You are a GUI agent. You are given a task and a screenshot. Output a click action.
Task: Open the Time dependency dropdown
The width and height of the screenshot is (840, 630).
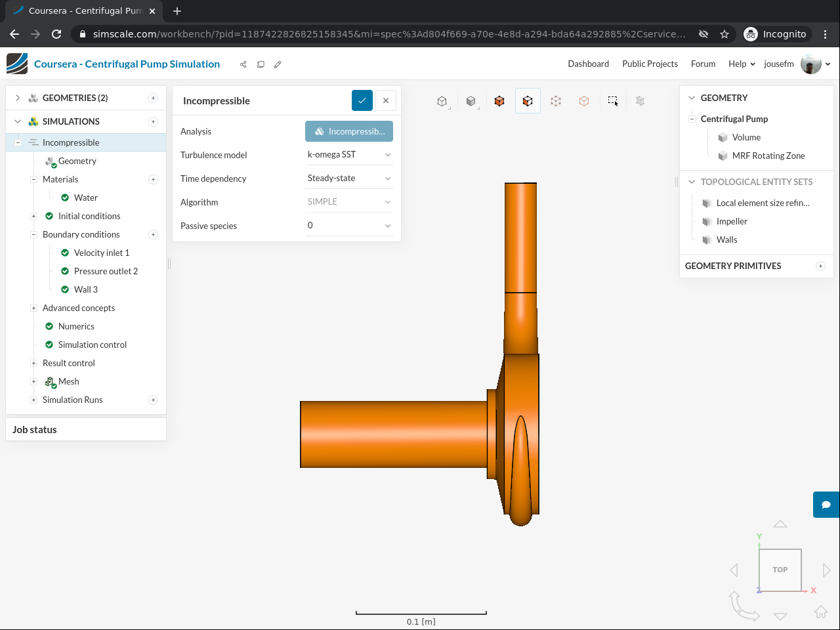(348, 178)
